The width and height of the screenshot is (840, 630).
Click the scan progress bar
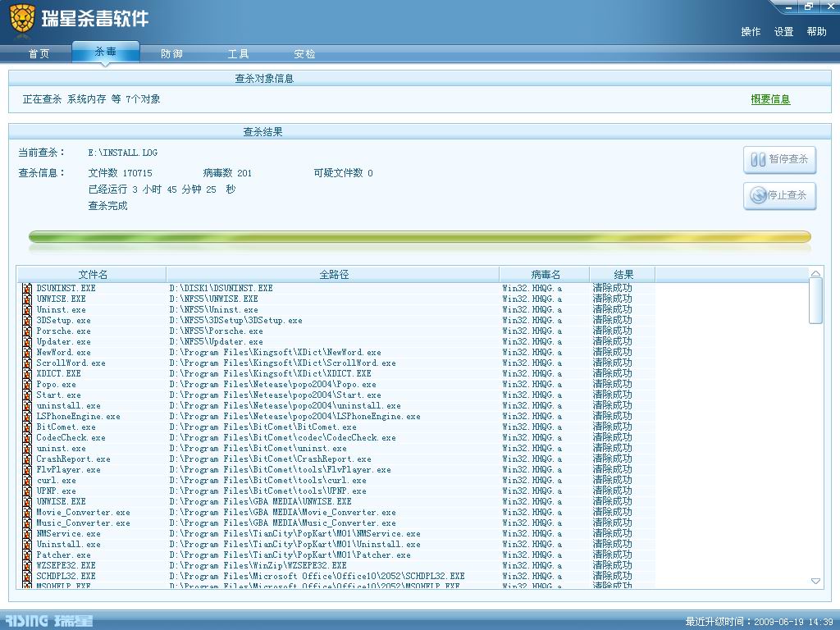pyautogui.click(x=419, y=237)
